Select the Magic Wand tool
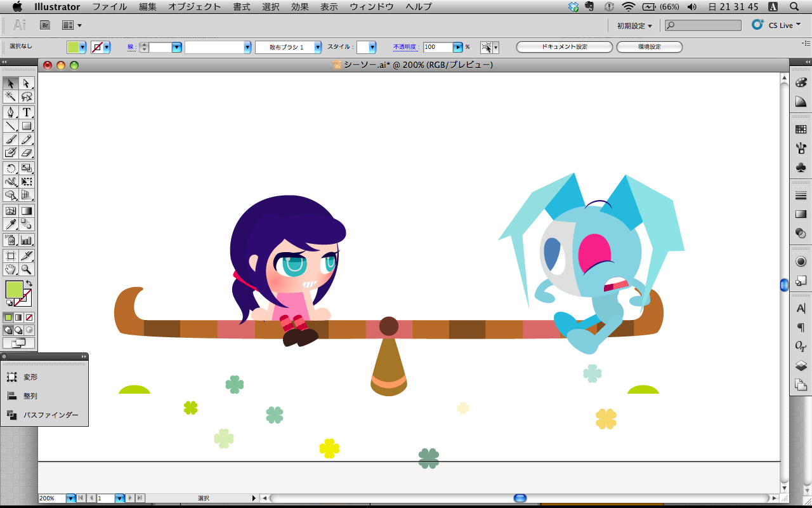The height and width of the screenshot is (508, 812). point(11,97)
